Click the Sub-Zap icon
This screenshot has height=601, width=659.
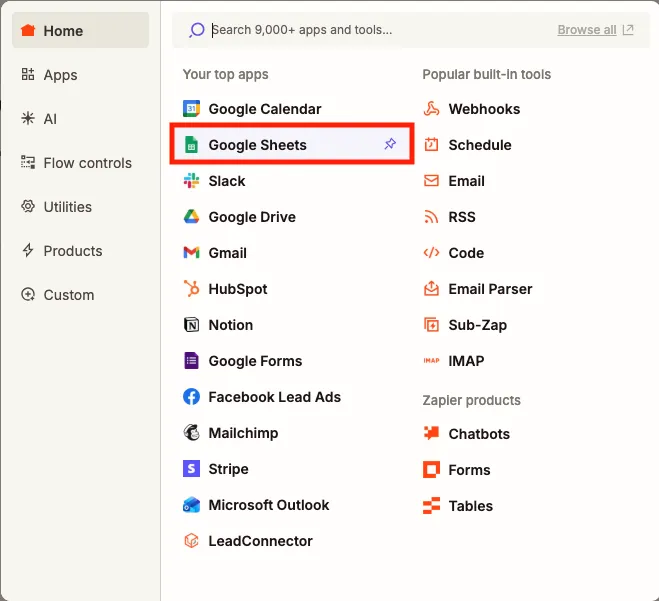pos(431,325)
